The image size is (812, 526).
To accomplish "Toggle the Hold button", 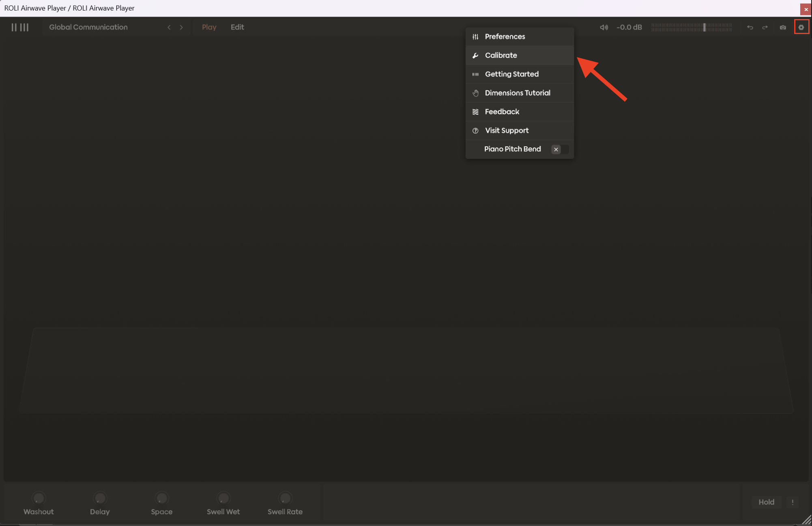I will (x=766, y=502).
